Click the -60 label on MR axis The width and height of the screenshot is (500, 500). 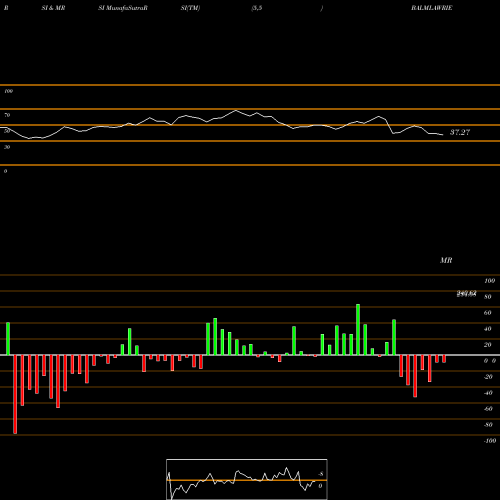click(x=488, y=409)
